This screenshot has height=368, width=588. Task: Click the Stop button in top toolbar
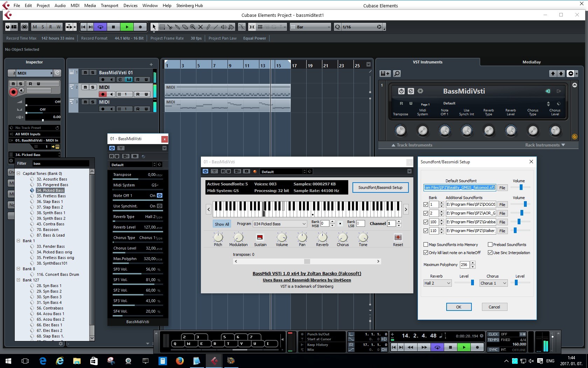coord(113,27)
